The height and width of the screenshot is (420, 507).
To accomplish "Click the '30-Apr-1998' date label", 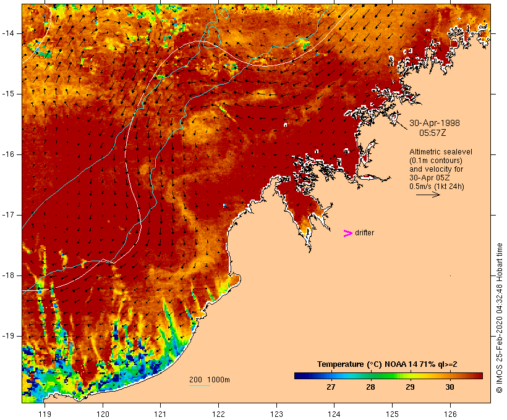I will (x=435, y=123).
